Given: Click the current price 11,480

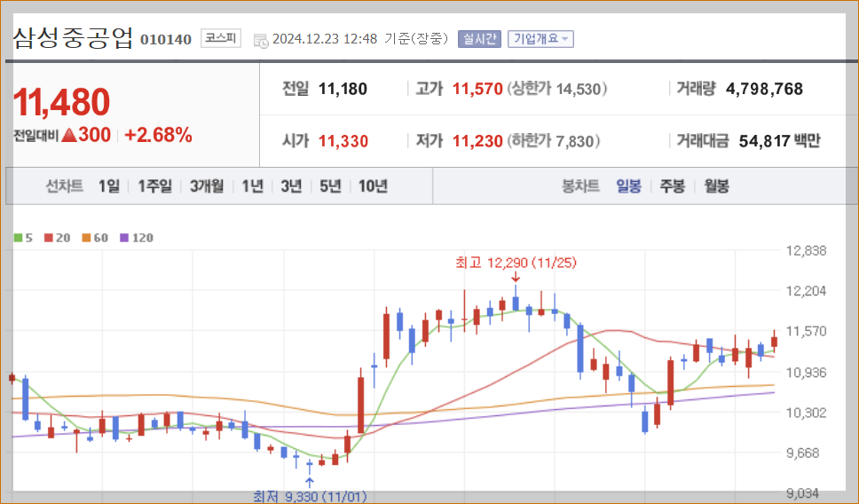Looking at the screenshot, I should pos(61,102).
